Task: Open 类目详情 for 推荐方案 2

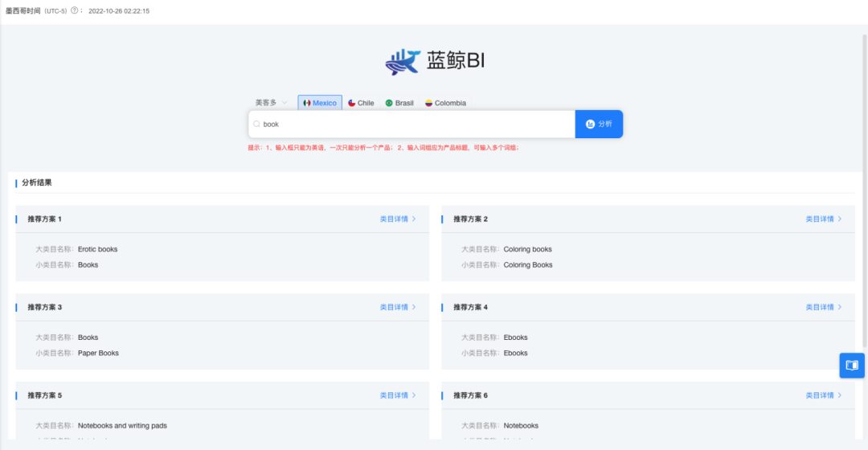Action: point(823,219)
